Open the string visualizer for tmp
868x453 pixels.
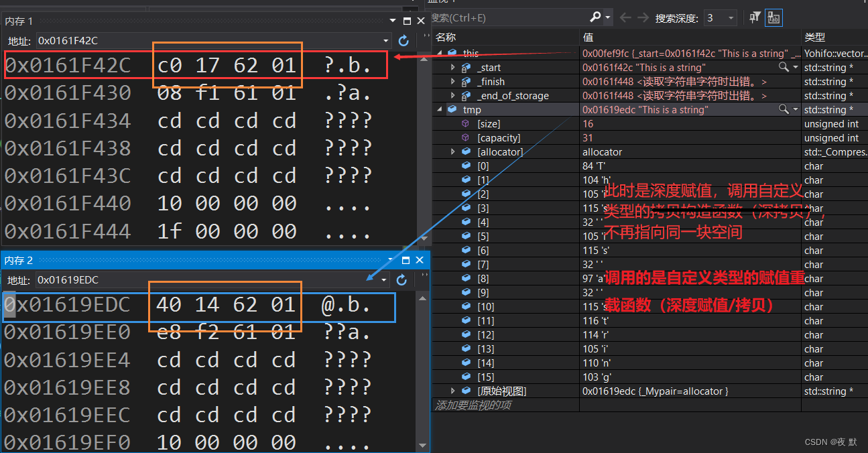(x=783, y=110)
